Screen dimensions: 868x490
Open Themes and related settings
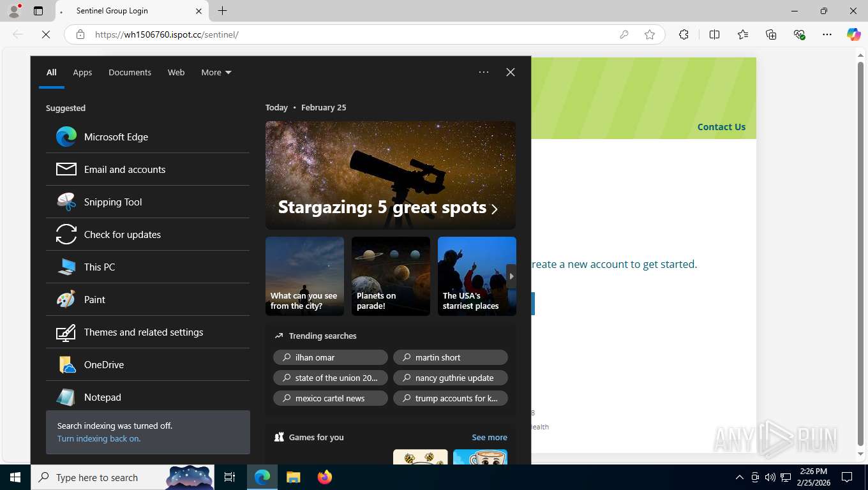tap(147, 332)
